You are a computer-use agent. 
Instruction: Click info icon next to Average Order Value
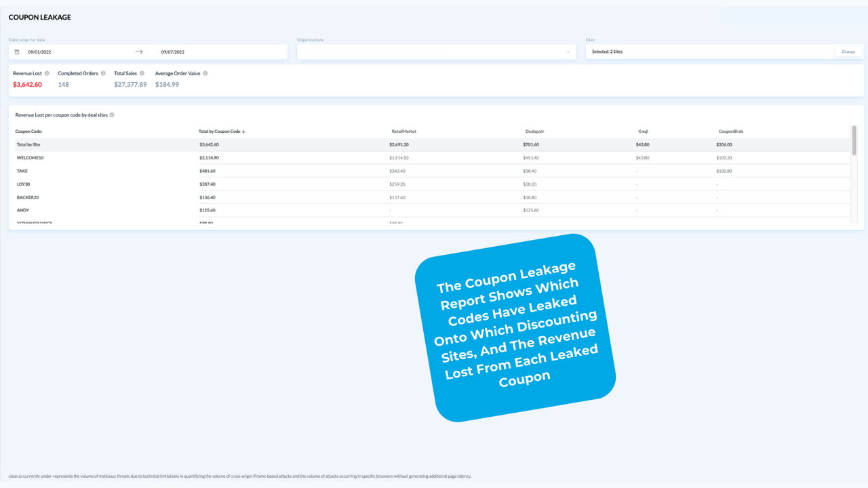click(205, 73)
